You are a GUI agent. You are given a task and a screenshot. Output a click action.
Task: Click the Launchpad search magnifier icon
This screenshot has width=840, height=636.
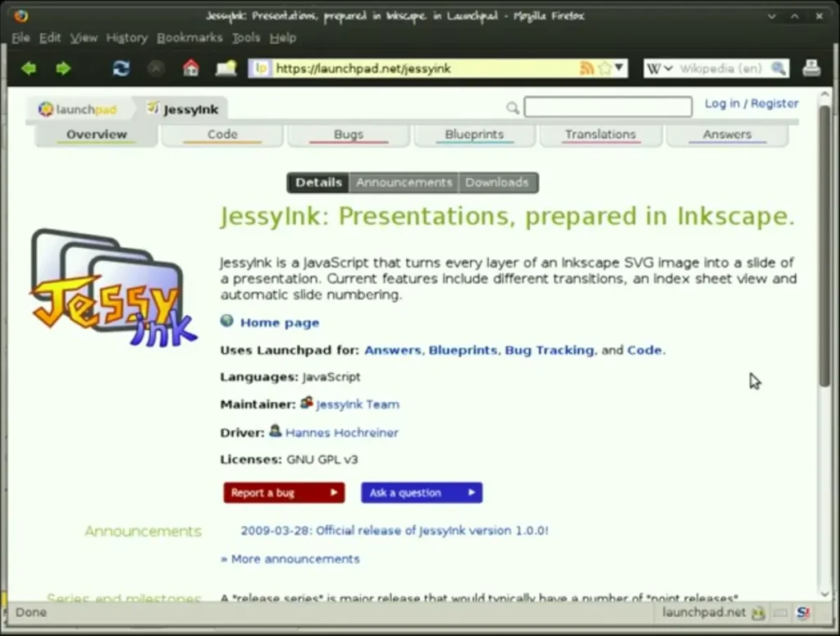pos(513,108)
